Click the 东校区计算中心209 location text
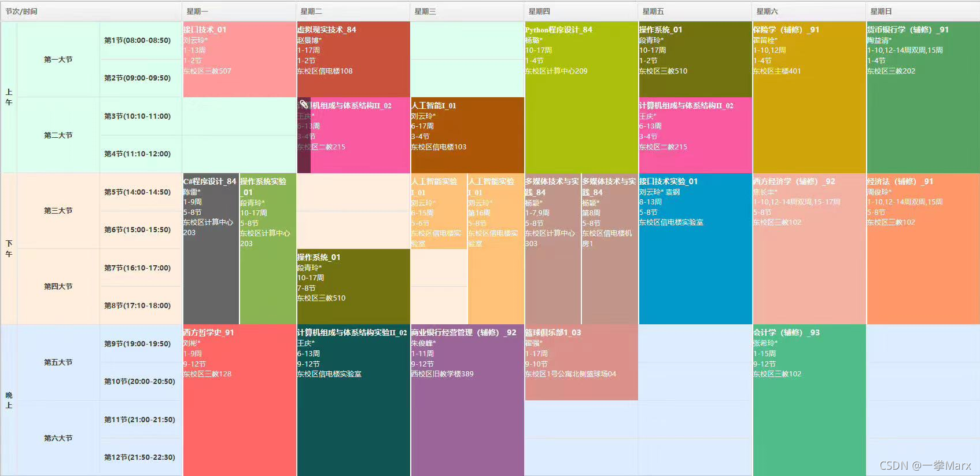Screen dimensions: 980x476 pyautogui.click(x=556, y=71)
